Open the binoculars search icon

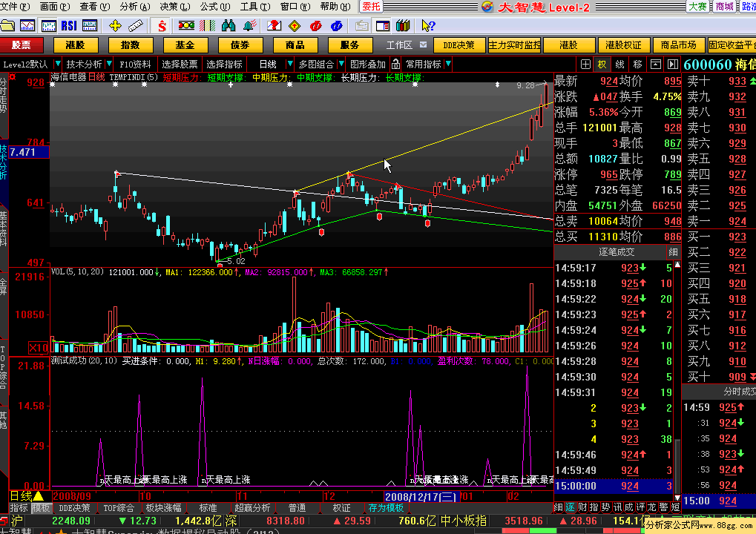(229, 25)
